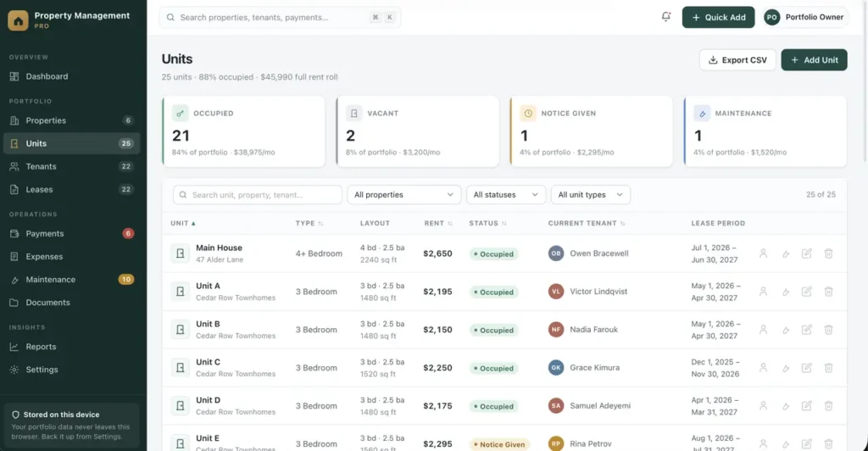Sort table by Type column
The image size is (868, 451).
[309, 224]
